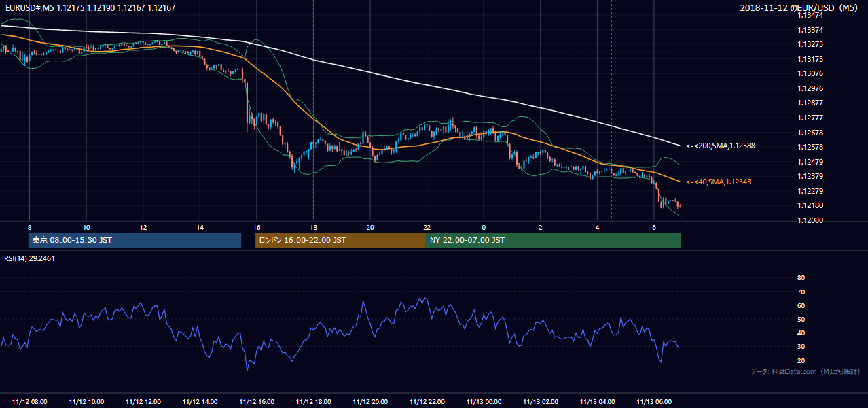Click the 11/13 00:00 date label
Screen dimensions: 868x408
click(484, 402)
